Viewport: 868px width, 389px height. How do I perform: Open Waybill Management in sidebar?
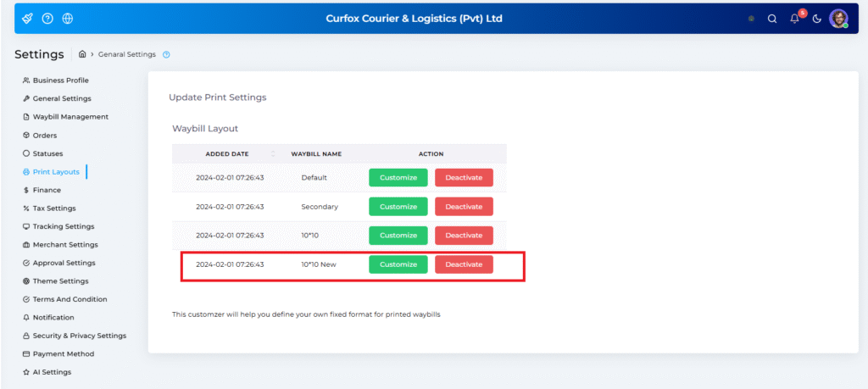coord(70,117)
